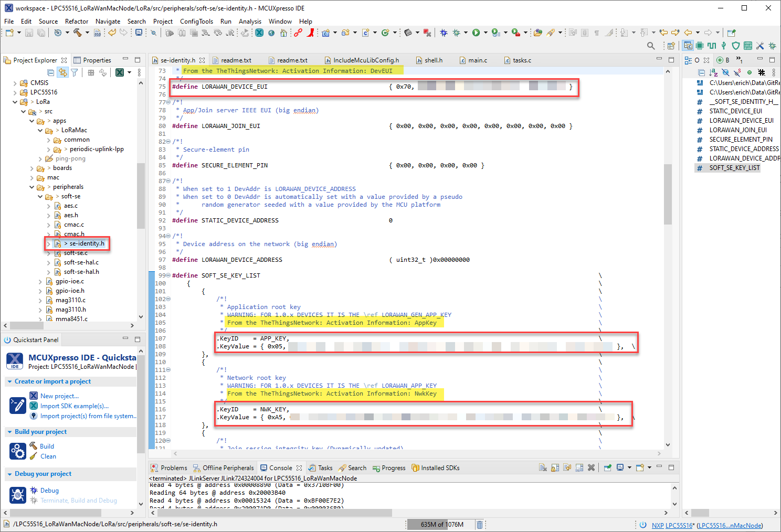
Task: Run garbage collector trash icon
Action: [x=480, y=524]
